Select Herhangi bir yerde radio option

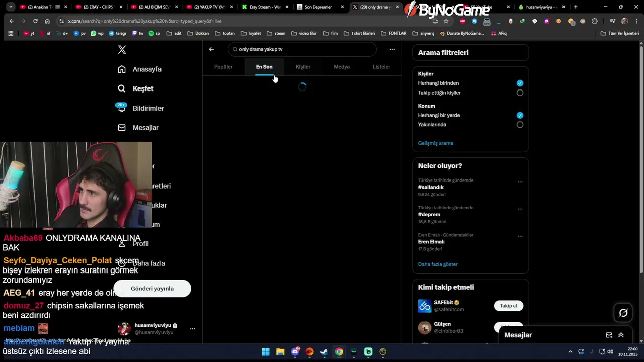point(520,115)
